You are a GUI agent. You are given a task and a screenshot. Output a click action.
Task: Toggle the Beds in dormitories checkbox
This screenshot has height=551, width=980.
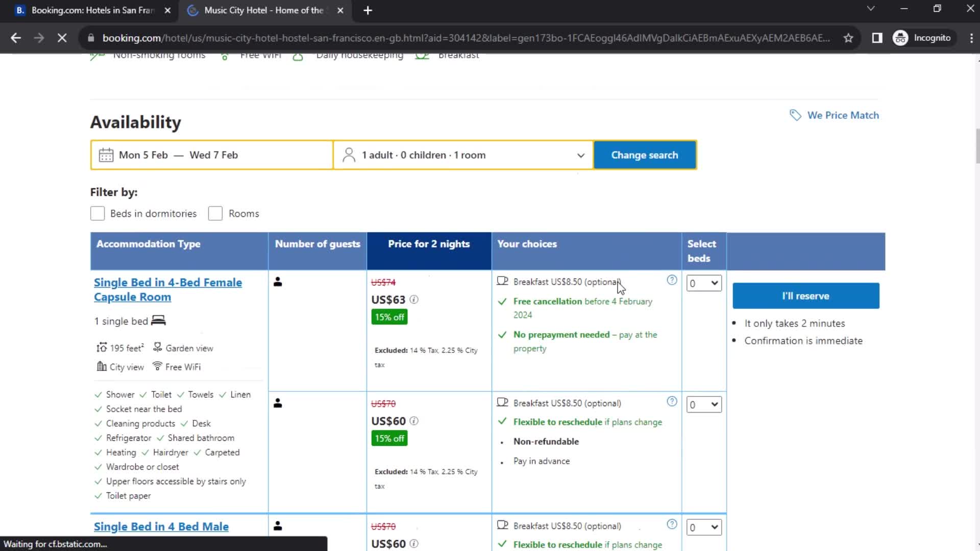[x=97, y=213]
